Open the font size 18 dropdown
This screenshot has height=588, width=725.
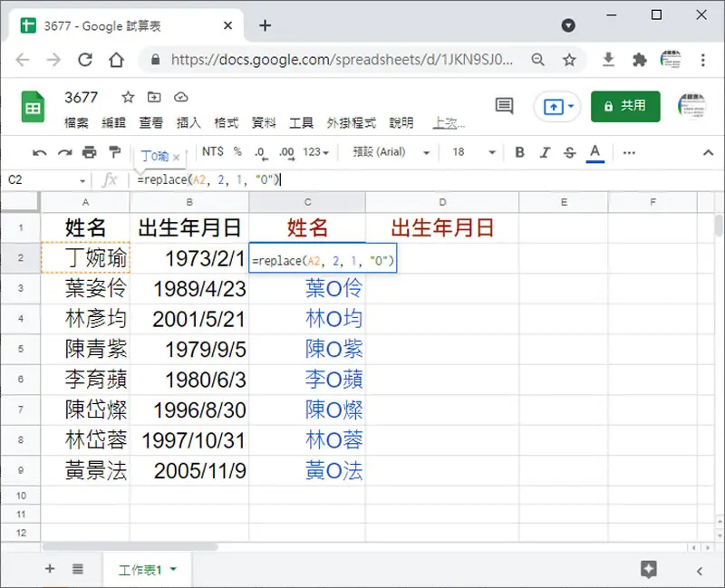coord(473,152)
